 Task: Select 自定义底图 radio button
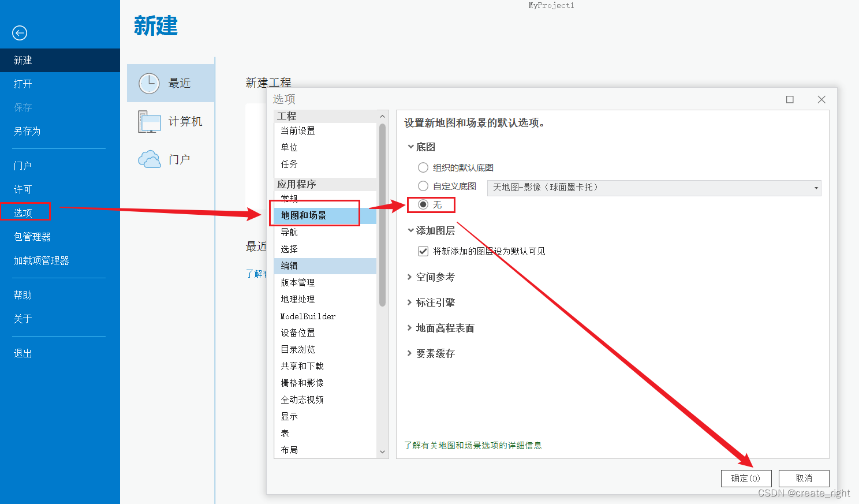tap(423, 186)
